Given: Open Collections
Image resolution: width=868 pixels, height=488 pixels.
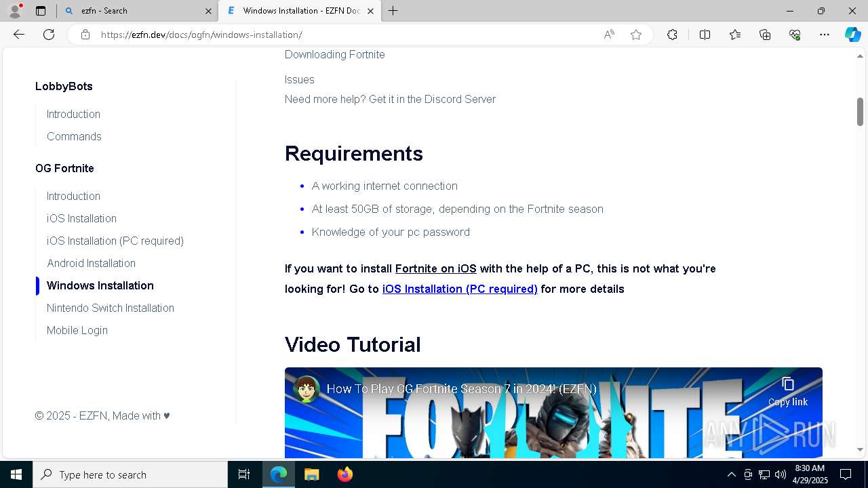Looking at the screenshot, I should tap(765, 35).
